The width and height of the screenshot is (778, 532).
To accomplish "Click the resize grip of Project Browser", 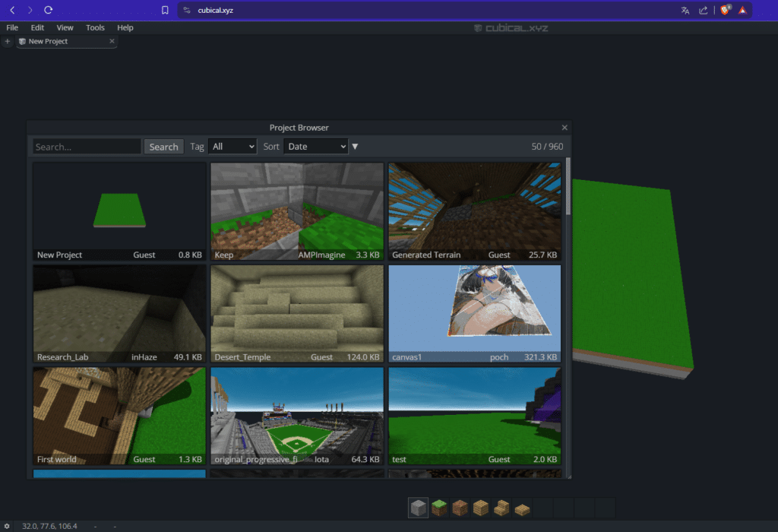I will click(x=568, y=477).
